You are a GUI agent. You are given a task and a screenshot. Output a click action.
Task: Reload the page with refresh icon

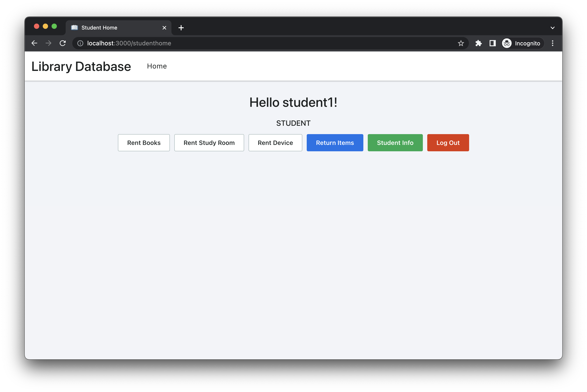click(x=63, y=43)
